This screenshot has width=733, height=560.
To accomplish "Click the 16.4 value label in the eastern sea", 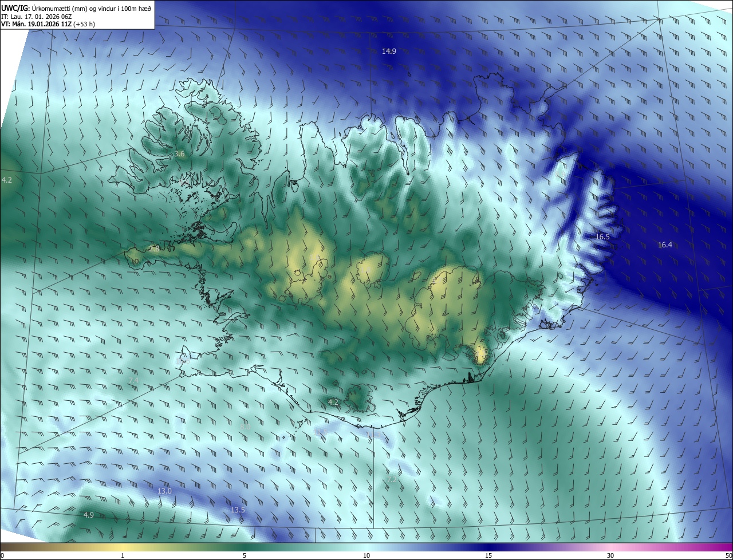I will click(665, 244).
